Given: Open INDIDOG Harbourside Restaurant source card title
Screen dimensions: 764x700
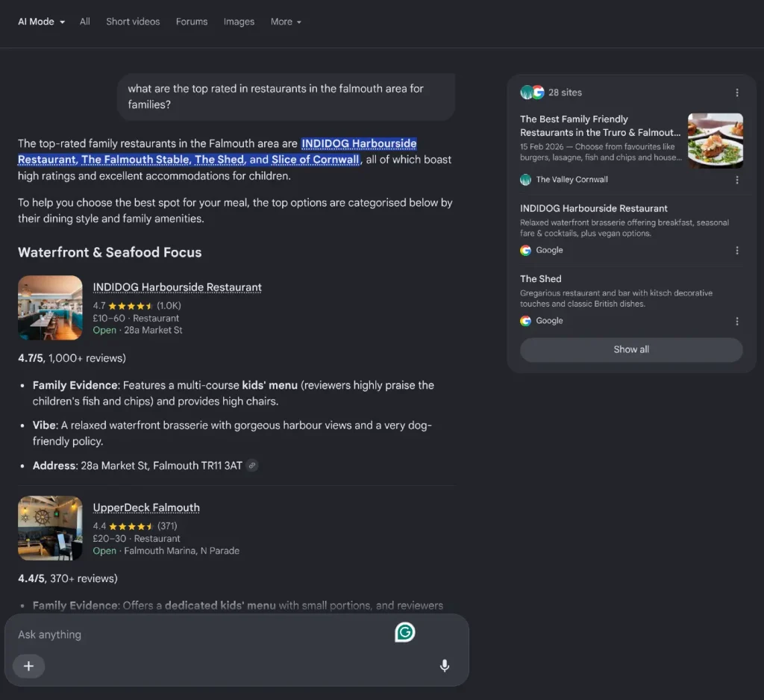Looking at the screenshot, I should tap(593, 208).
